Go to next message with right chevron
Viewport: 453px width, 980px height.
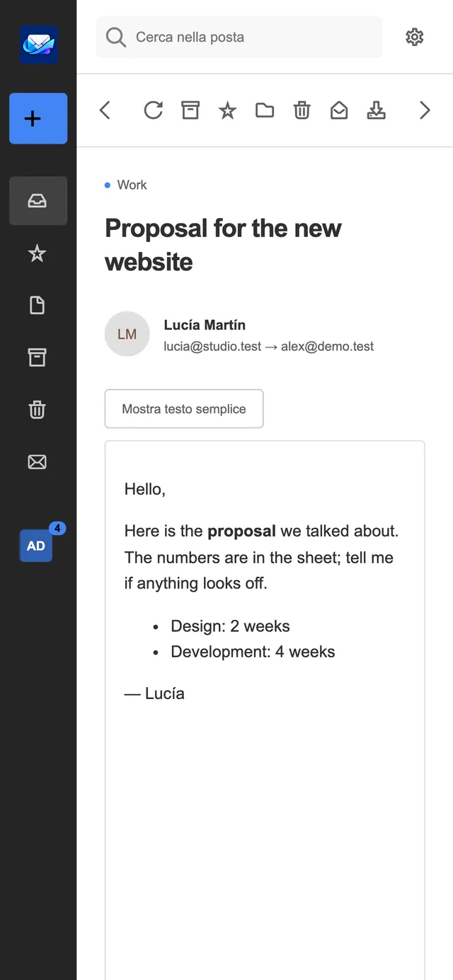pyautogui.click(x=425, y=110)
